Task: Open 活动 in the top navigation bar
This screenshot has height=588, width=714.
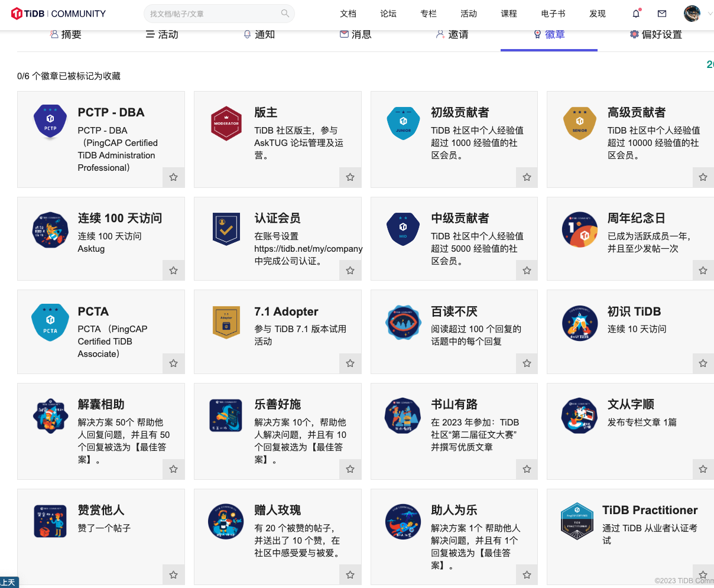Action: click(469, 14)
